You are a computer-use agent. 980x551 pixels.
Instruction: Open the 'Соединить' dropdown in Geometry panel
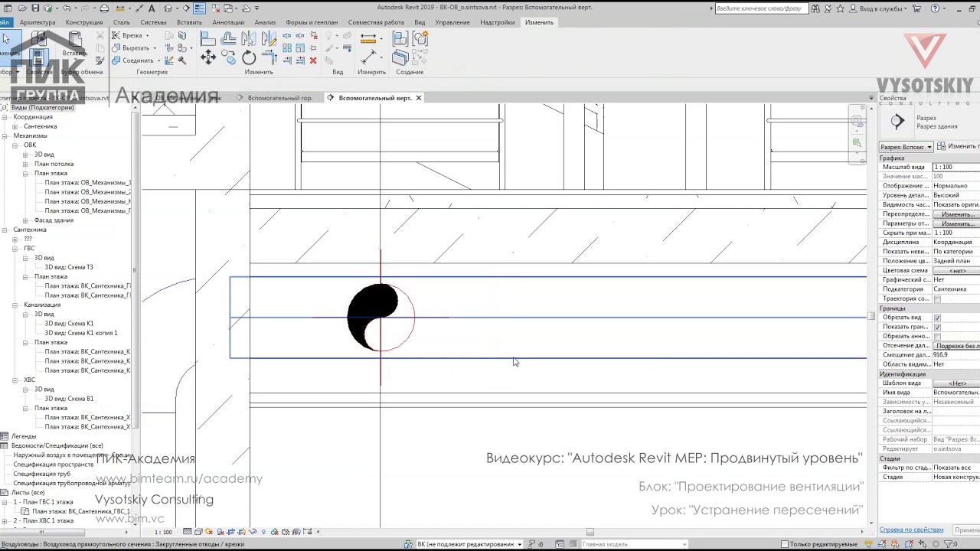[158, 60]
